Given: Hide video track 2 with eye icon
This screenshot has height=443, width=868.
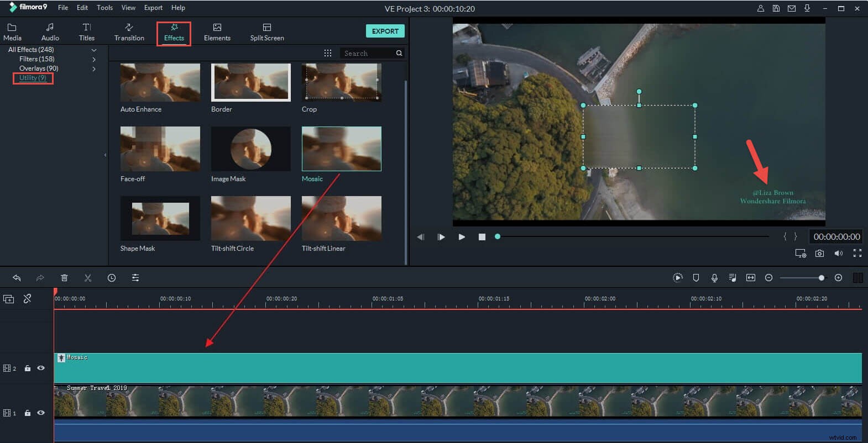Looking at the screenshot, I should [x=41, y=368].
